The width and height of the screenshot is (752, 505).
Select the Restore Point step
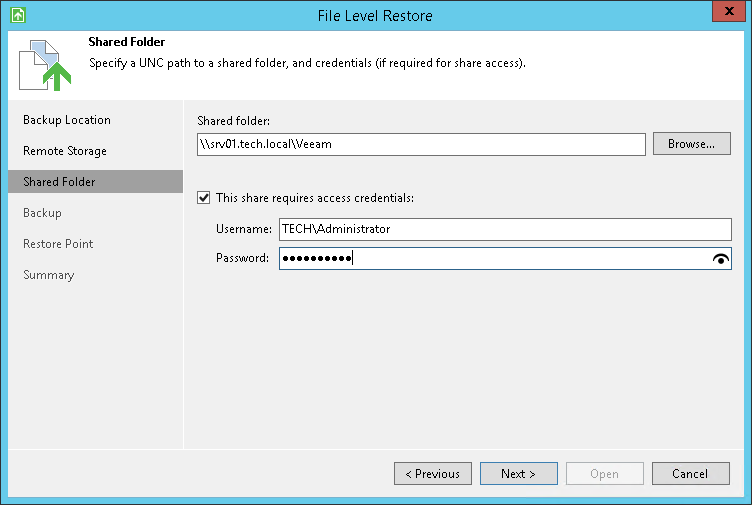pyautogui.click(x=58, y=244)
